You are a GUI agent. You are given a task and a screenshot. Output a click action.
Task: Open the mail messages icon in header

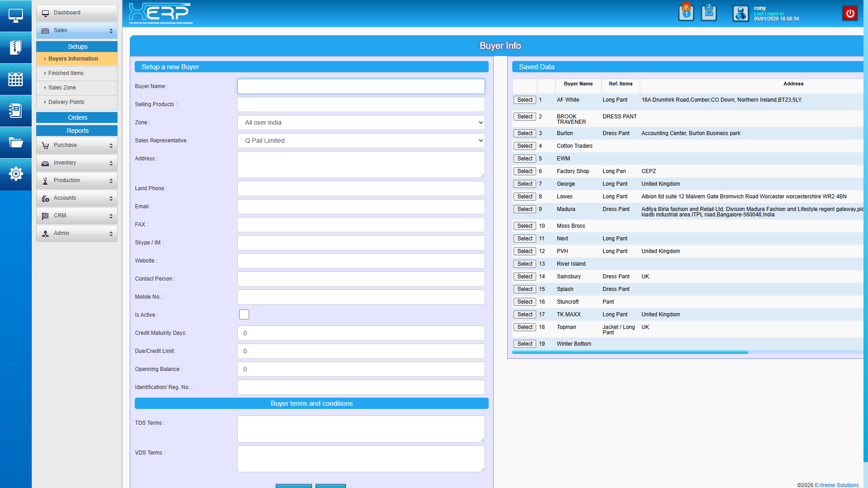click(x=708, y=13)
